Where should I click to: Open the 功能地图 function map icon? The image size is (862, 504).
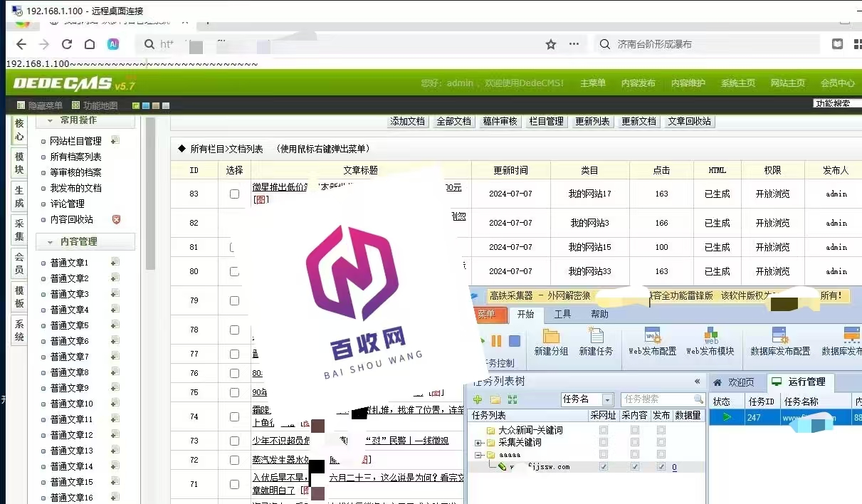click(x=75, y=105)
